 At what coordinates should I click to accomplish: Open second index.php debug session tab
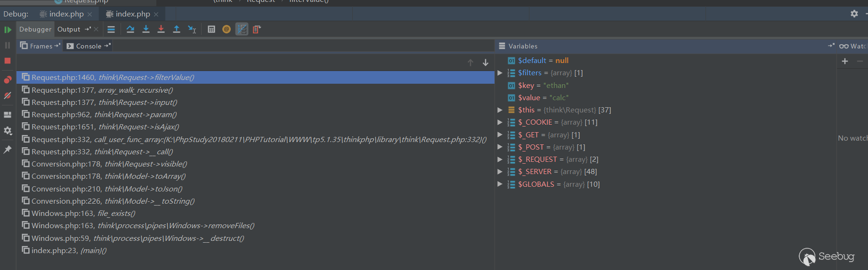coord(133,14)
